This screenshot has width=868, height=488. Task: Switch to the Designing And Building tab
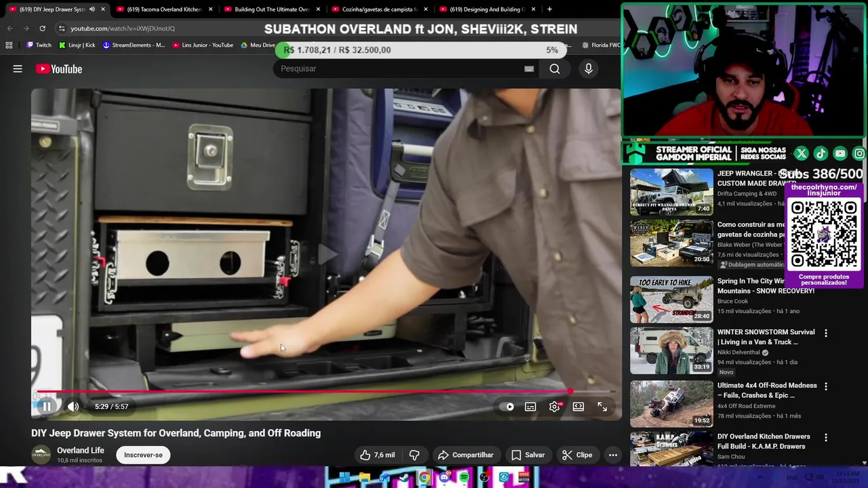click(x=486, y=9)
